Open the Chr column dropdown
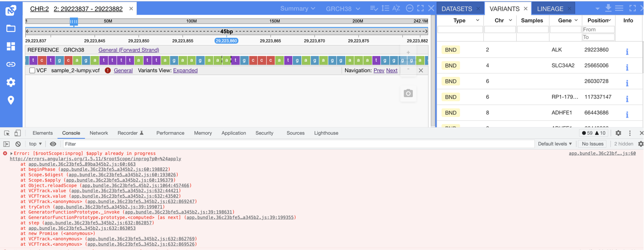This screenshot has height=250, width=644. coord(510,21)
